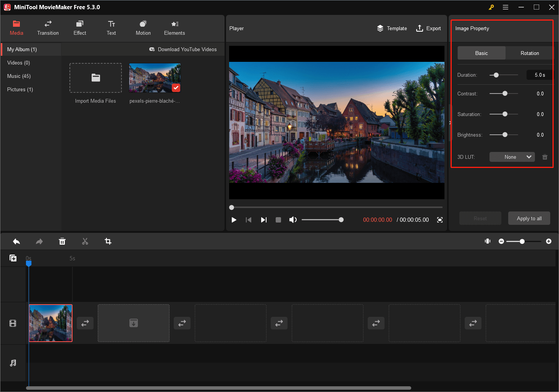
Task: Select Videos (0) category
Action: 31,63
